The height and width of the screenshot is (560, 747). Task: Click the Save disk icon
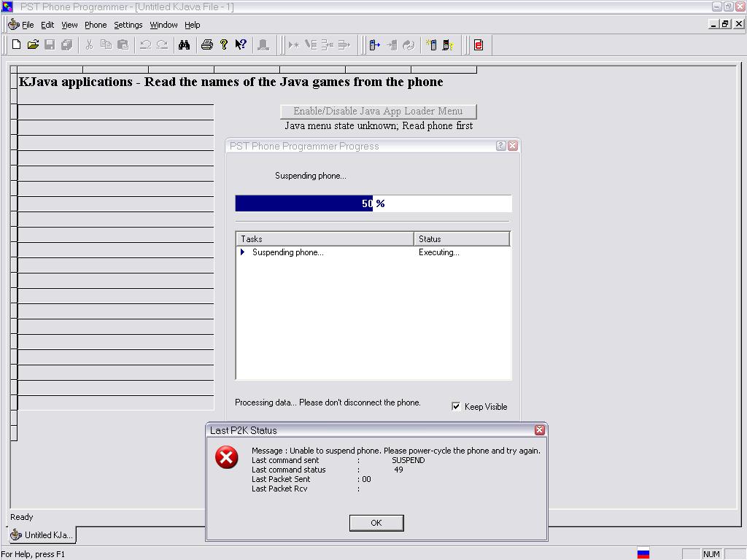(50, 44)
